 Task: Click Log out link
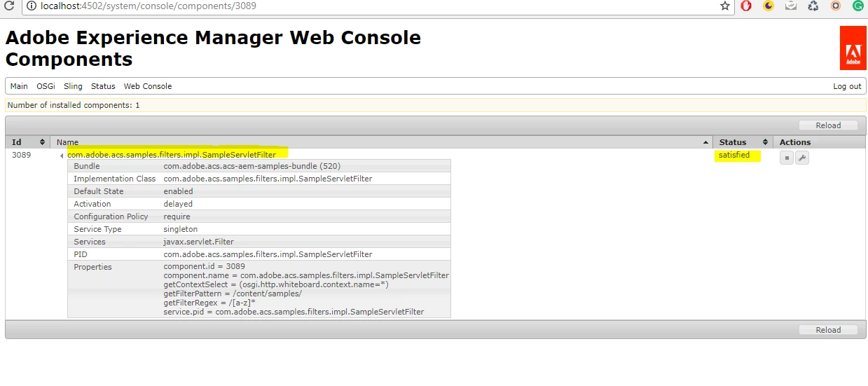[x=847, y=86]
